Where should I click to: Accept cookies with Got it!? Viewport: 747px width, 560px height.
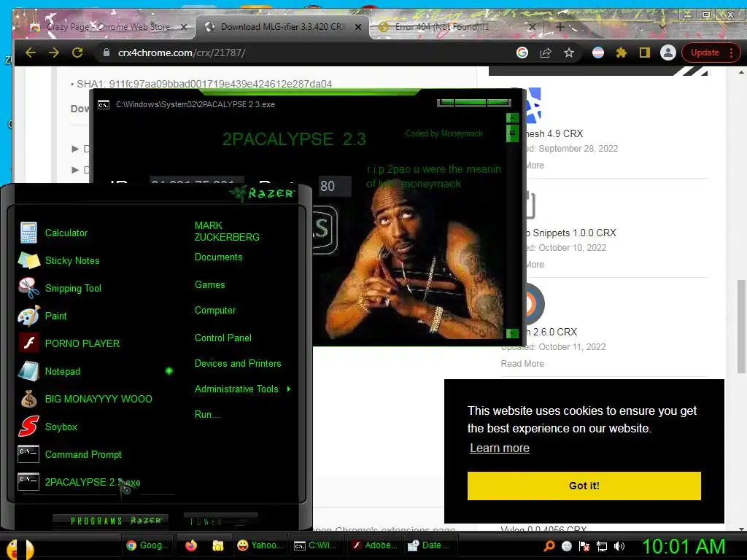tap(584, 486)
